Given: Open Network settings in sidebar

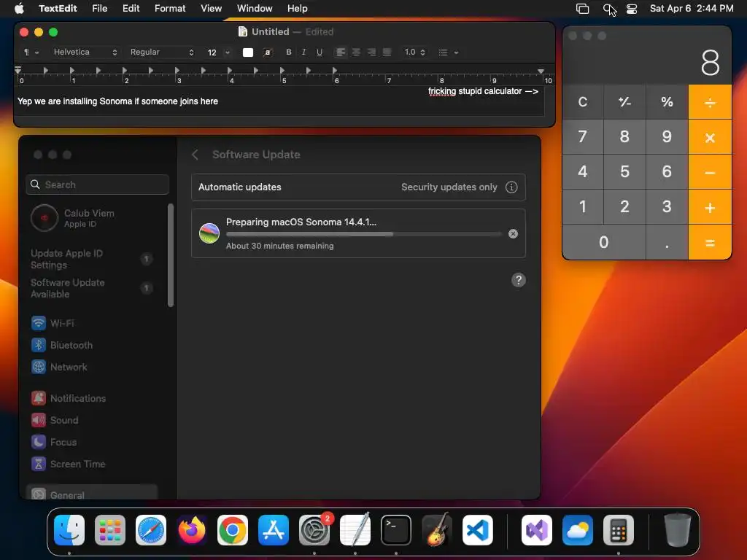Looking at the screenshot, I should point(90,367).
